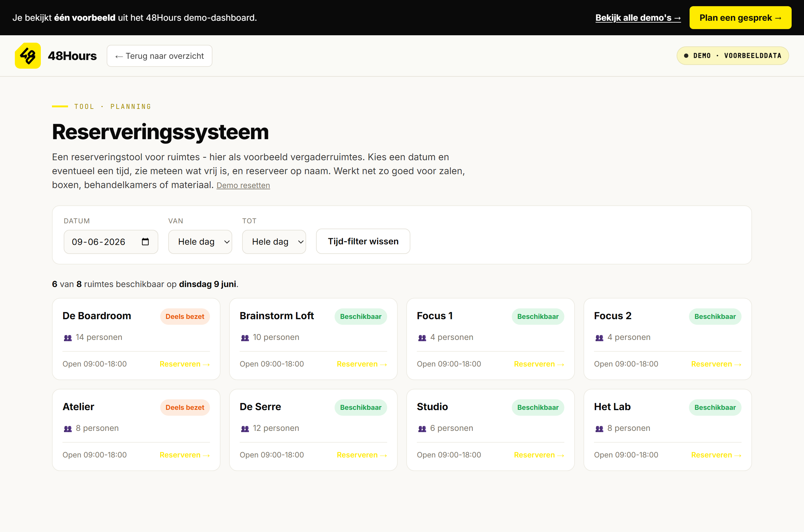The width and height of the screenshot is (804, 532).
Task: Click the Het Lab card title
Action: point(612,406)
